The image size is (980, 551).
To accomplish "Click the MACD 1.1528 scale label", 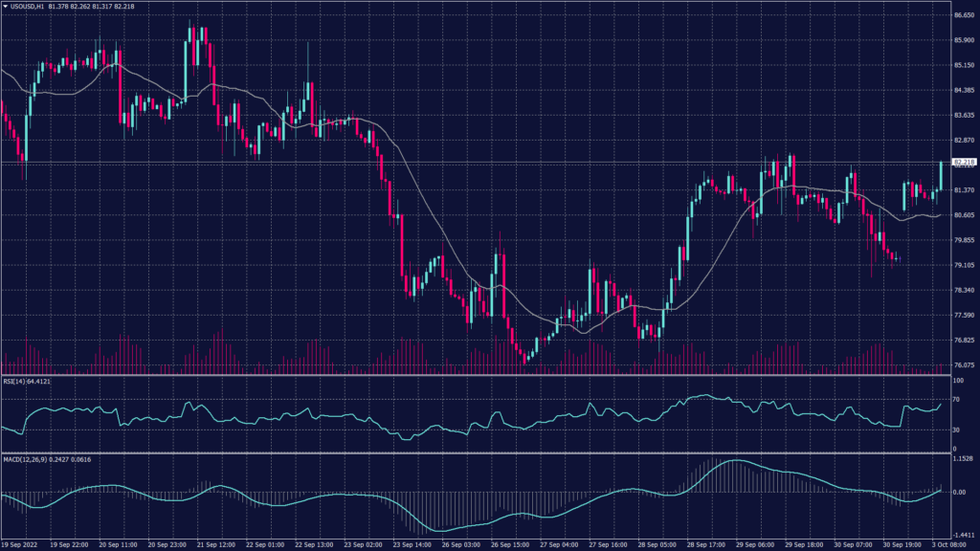I will (x=963, y=459).
